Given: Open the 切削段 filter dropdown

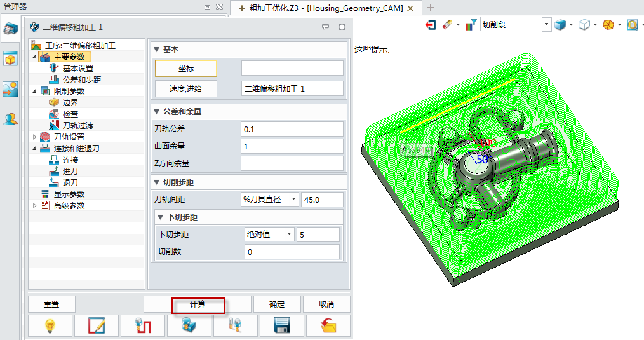Looking at the screenshot, I should (x=547, y=25).
